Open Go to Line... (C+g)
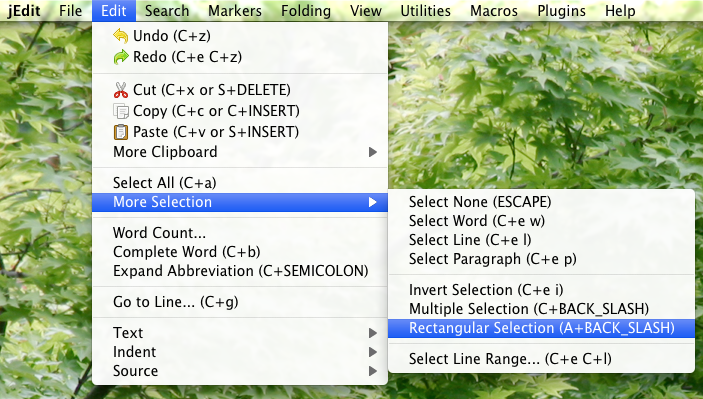This screenshot has height=399, width=703. tap(240, 302)
